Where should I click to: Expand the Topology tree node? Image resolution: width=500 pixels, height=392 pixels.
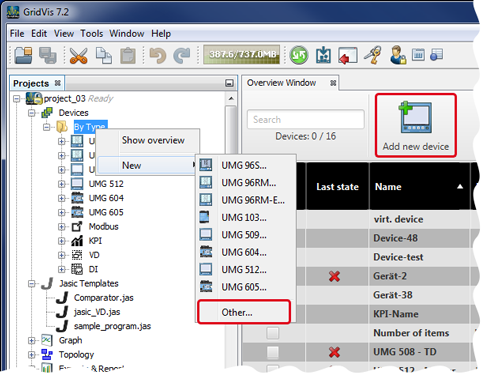point(32,355)
